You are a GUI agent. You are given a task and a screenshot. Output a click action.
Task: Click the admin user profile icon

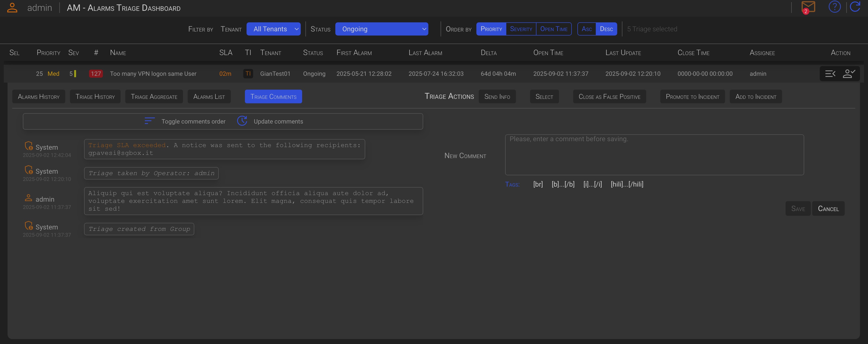[x=12, y=8]
